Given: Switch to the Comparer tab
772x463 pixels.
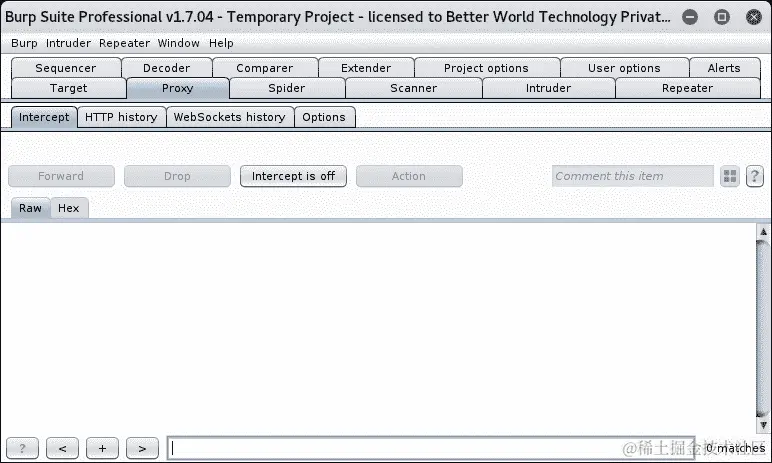Looking at the screenshot, I should (265, 68).
